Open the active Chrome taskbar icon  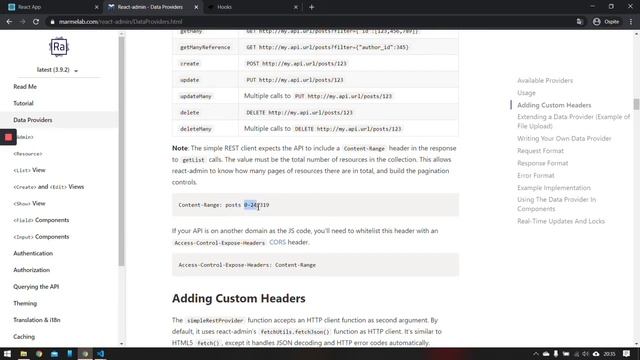click(85, 354)
